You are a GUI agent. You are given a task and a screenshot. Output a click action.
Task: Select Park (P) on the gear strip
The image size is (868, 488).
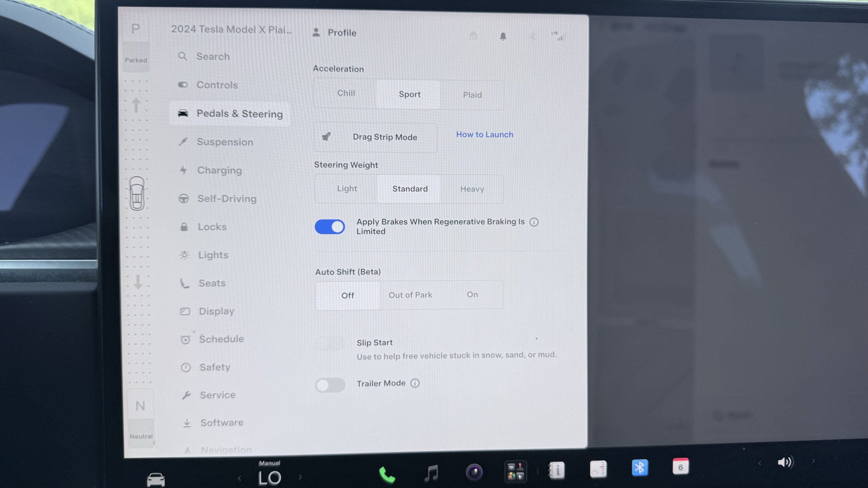(136, 42)
